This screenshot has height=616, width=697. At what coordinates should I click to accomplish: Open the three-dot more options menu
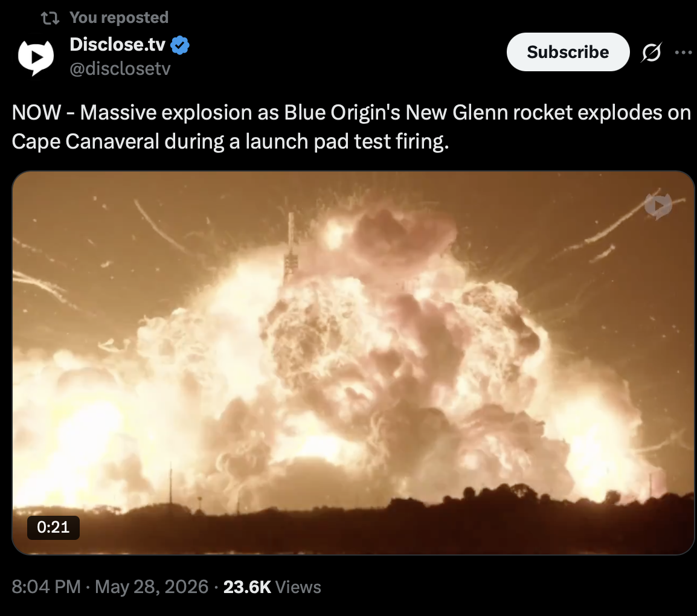tap(684, 53)
